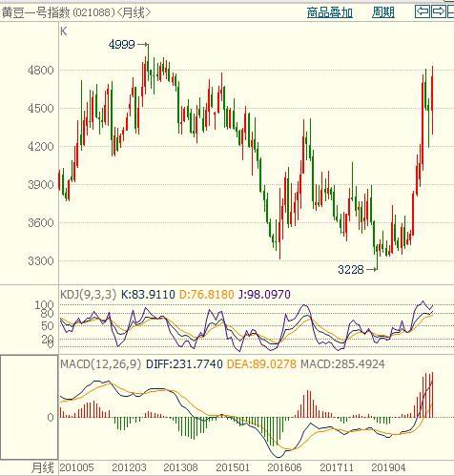Click the J:98.0970 value

coord(264,295)
